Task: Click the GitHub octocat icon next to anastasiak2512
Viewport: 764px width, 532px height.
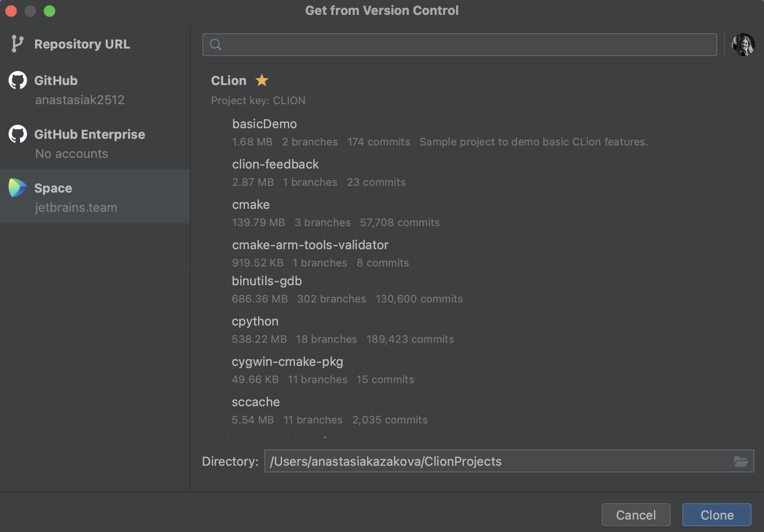Action: pos(18,80)
